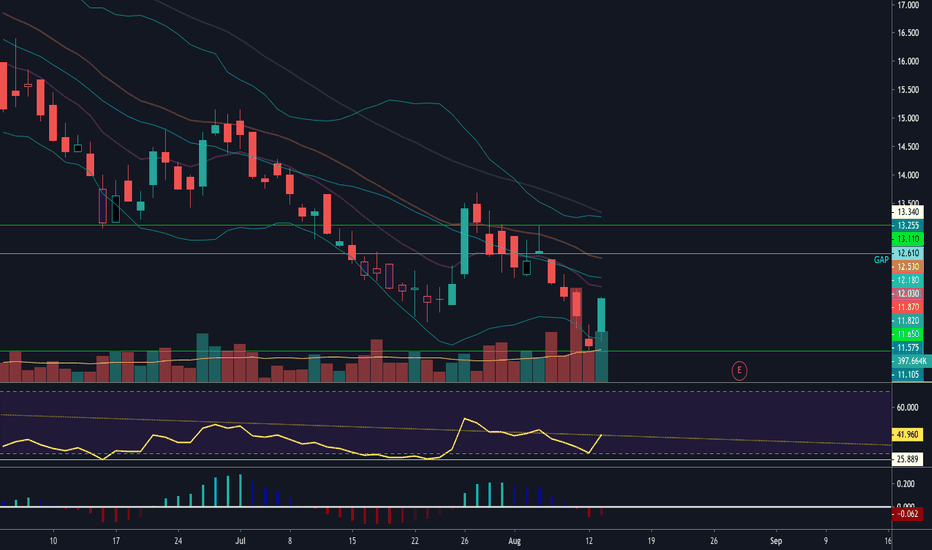
Task: Click the earnings 'E' marker icon
Action: click(739, 370)
